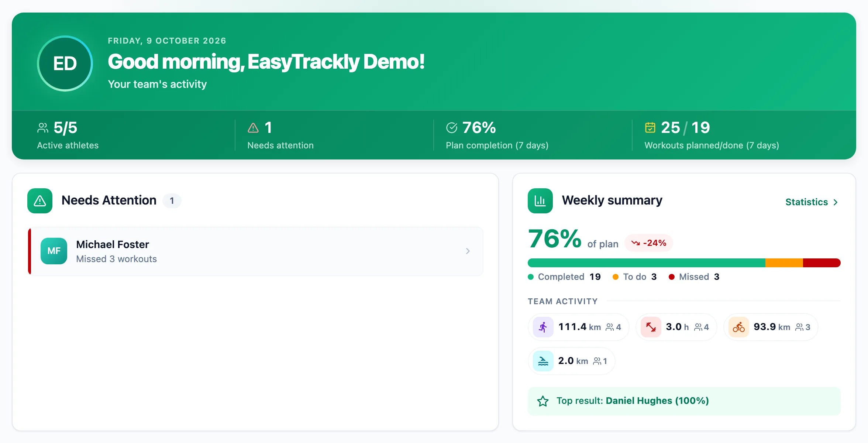This screenshot has width=868, height=443.
Task: Click the 1 Needs attention stat
Action: (280, 135)
